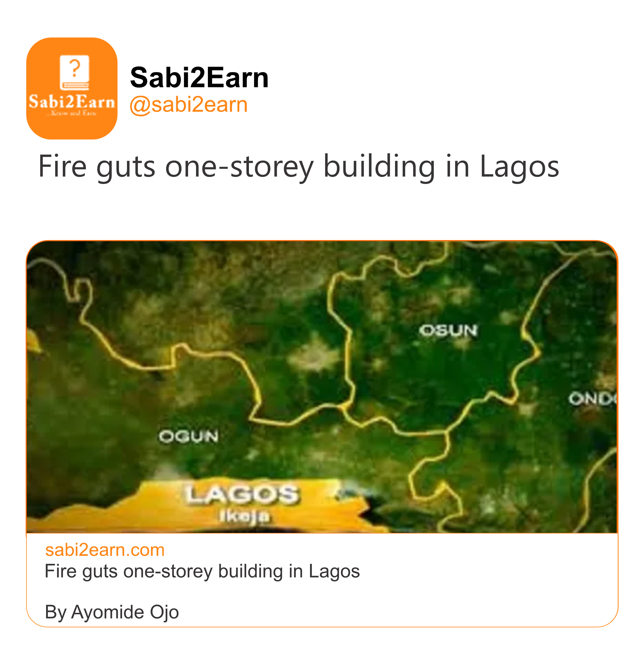Click the OGUN label on the map
The width and height of the screenshot is (644, 650).
tap(188, 436)
